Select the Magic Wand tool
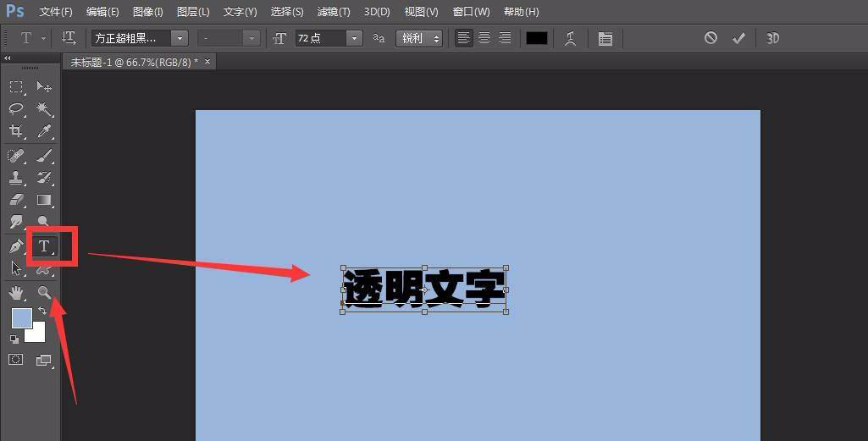The width and height of the screenshot is (868, 441). pyautogui.click(x=44, y=109)
